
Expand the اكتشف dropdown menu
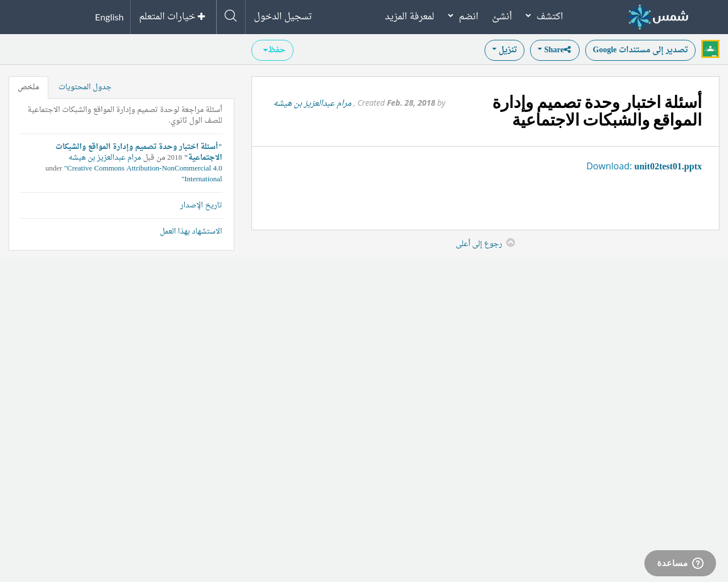coord(544,16)
